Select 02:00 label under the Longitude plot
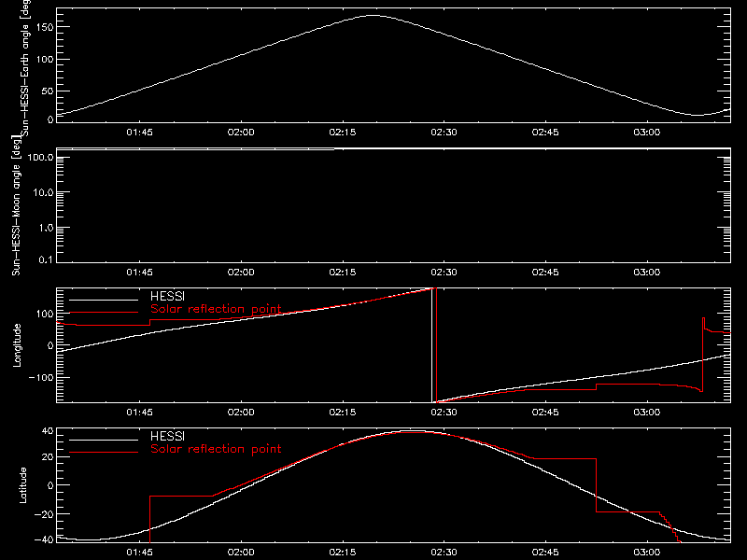Screen dimensions: 747x560 point(241,413)
